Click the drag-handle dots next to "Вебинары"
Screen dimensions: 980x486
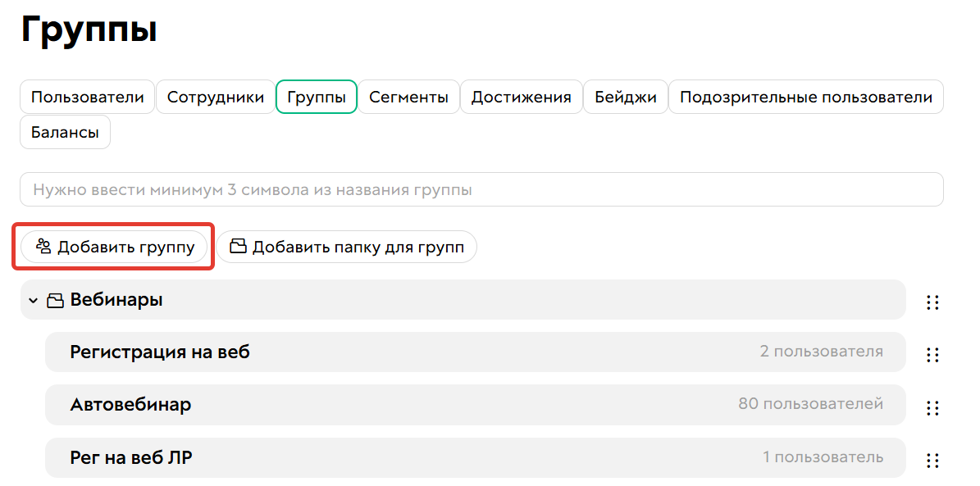coord(932,302)
